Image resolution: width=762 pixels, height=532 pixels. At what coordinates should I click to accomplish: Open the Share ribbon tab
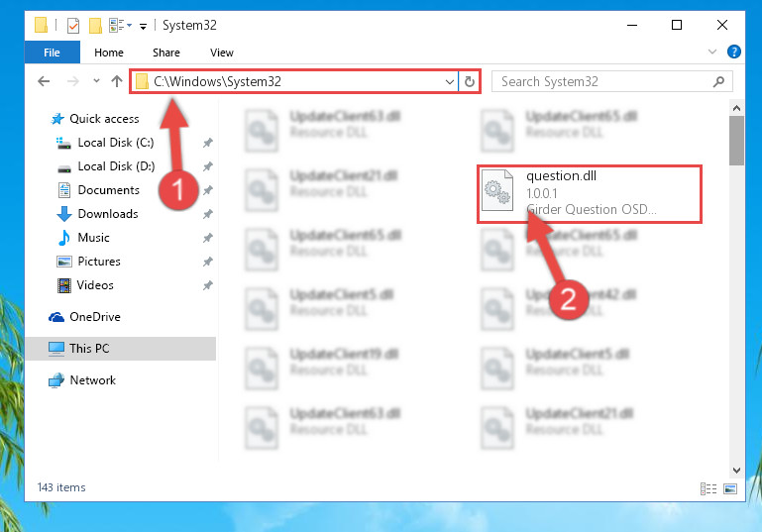(166, 53)
